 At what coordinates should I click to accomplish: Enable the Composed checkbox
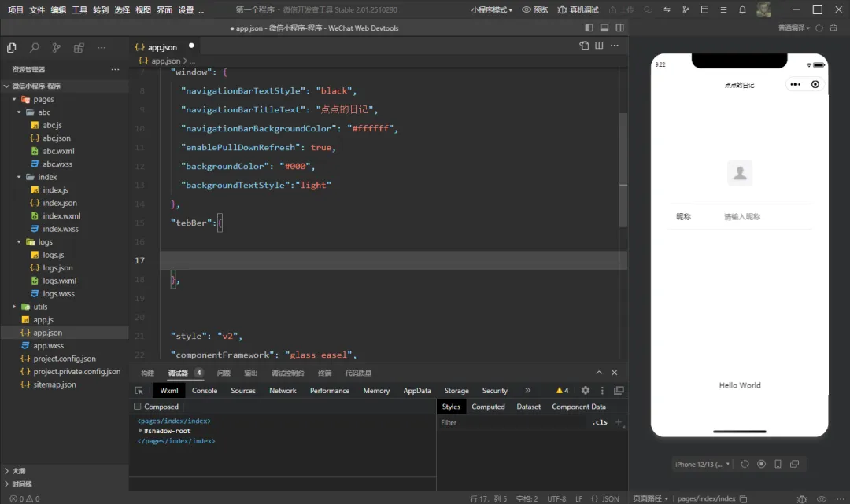[x=138, y=407]
